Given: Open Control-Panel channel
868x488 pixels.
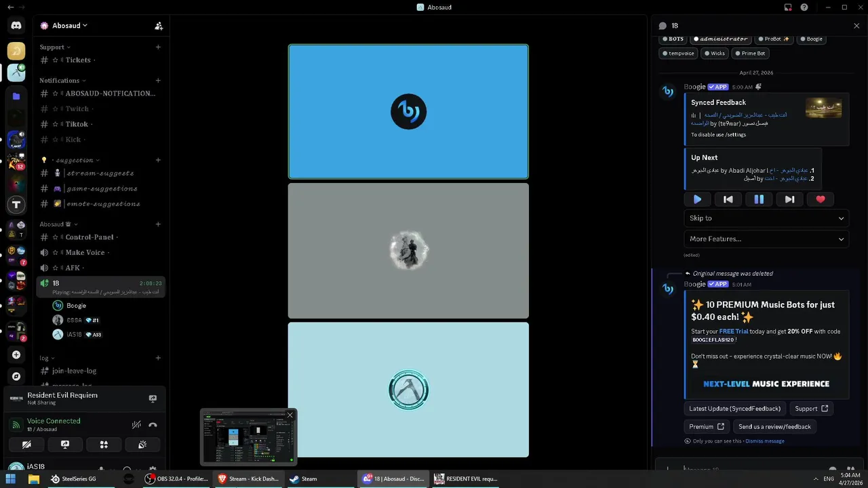Looking at the screenshot, I should tap(100, 237).
